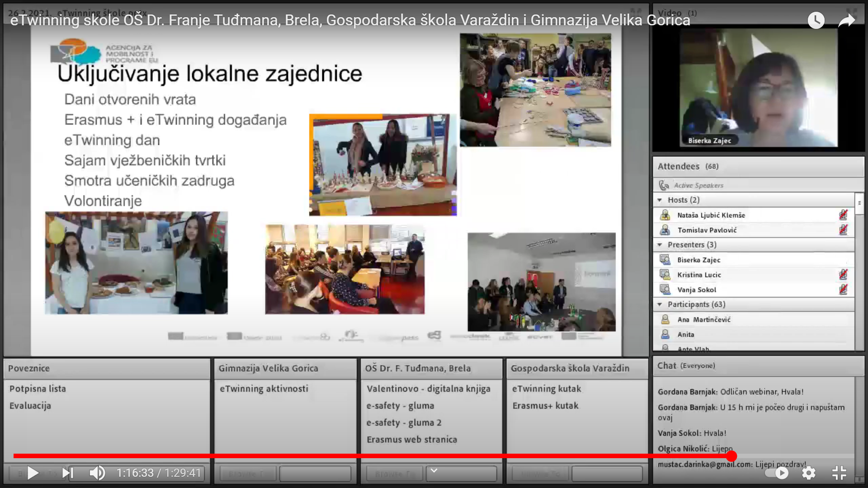Click the video title link
The height and width of the screenshot is (488, 868).
[x=350, y=20]
